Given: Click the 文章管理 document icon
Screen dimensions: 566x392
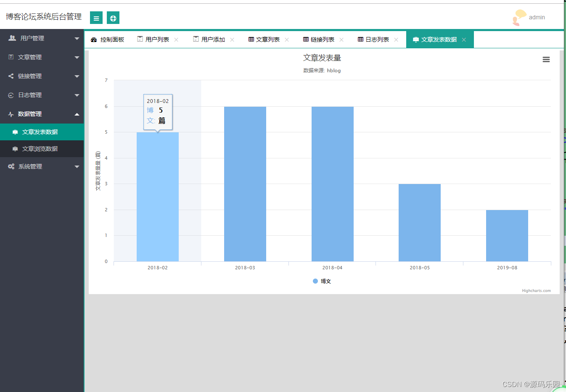Looking at the screenshot, I should coord(10,57).
